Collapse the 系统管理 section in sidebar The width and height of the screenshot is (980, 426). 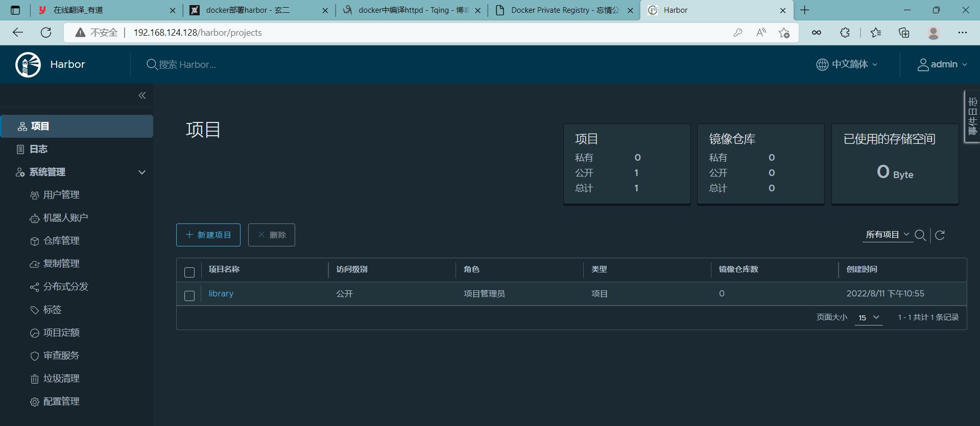click(x=142, y=172)
